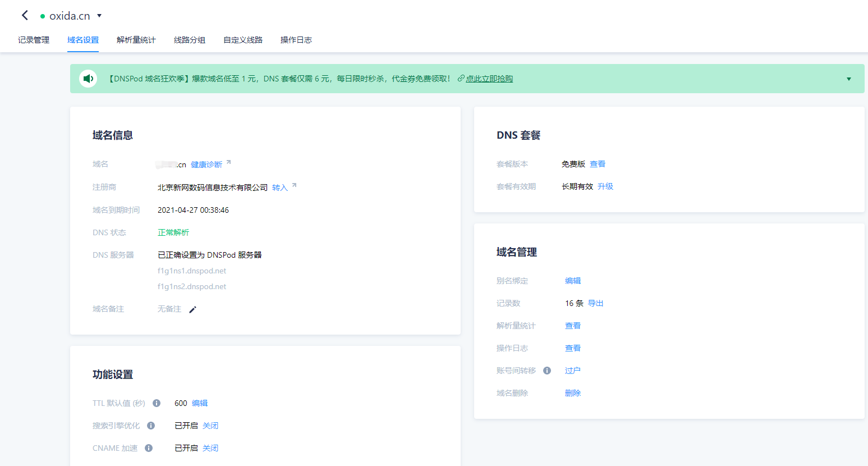Click info icon next to CNAME 加速
The image size is (868, 466).
149,448
